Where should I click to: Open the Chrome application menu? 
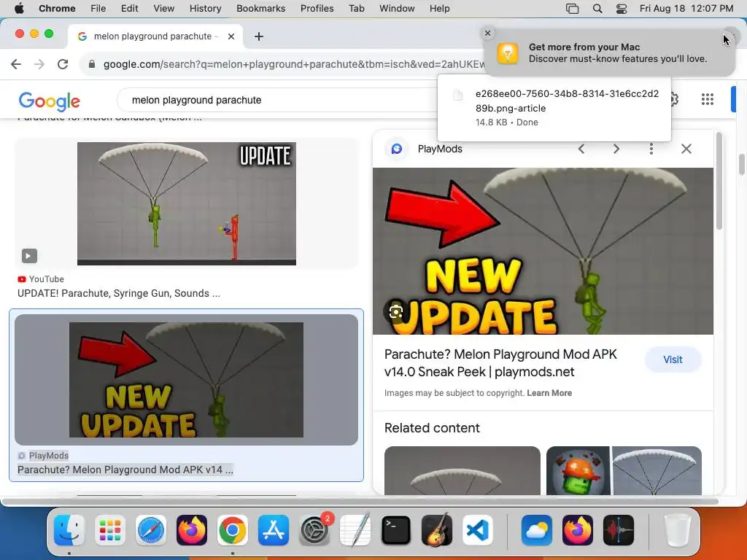click(57, 9)
